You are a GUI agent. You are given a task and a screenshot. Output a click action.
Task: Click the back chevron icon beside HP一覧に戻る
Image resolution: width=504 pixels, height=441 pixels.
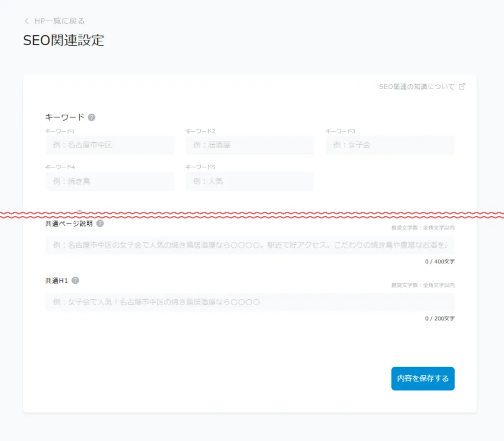tap(27, 21)
